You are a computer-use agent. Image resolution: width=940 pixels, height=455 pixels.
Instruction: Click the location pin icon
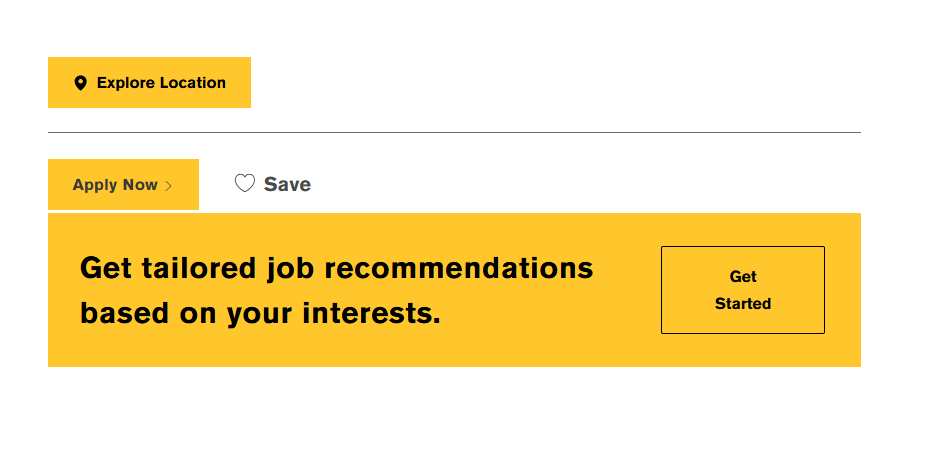(80, 83)
